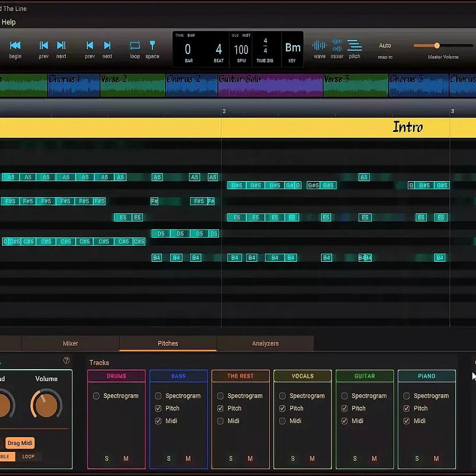This screenshot has height=476, width=476.
Task: Select the LOOP mode button
Action: 29,456
